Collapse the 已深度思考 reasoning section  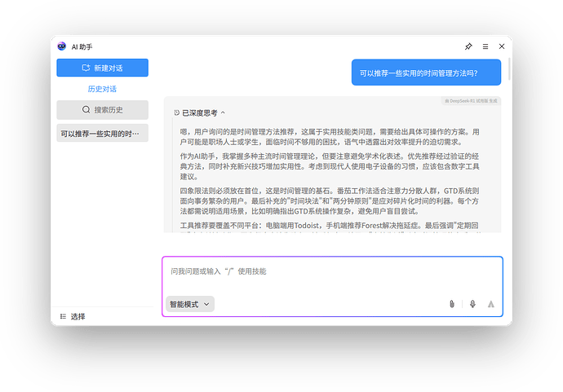pyautogui.click(x=223, y=113)
